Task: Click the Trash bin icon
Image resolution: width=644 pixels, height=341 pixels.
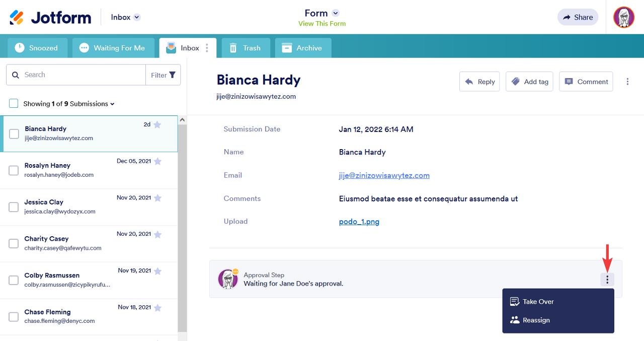Action: tap(233, 48)
